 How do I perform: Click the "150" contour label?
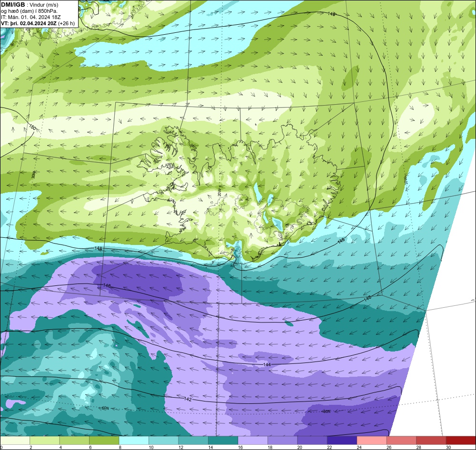[32, 127]
